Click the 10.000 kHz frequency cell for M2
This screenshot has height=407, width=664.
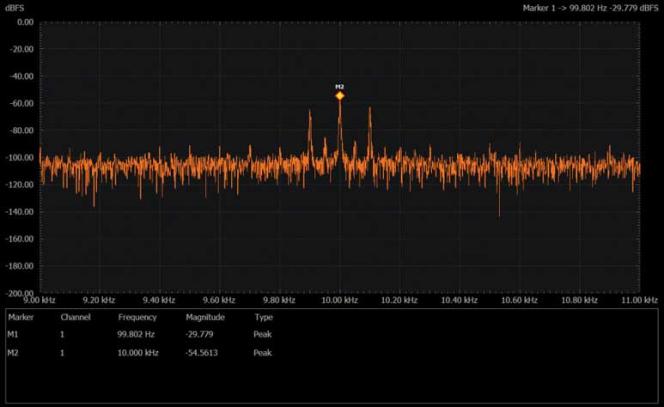[137, 352]
